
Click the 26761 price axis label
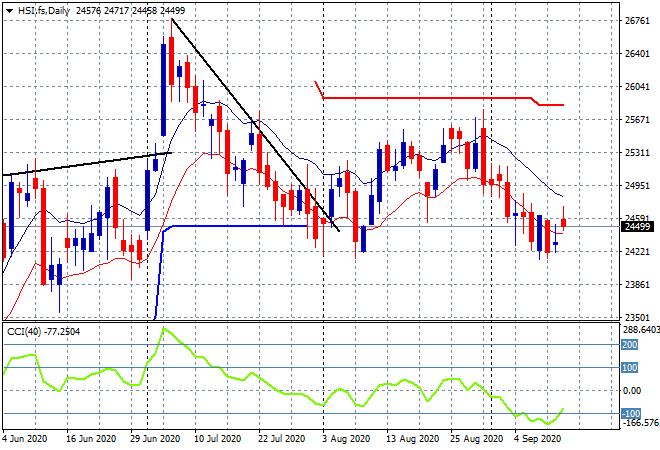click(637, 21)
